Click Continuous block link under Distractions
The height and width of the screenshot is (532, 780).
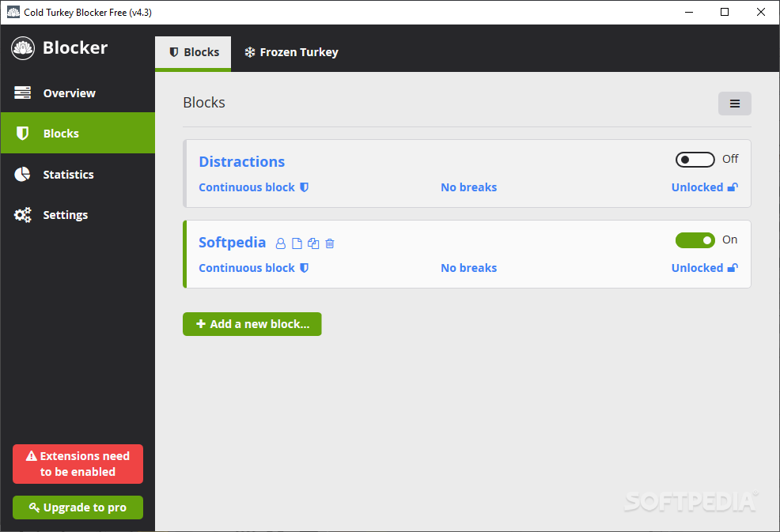(247, 187)
